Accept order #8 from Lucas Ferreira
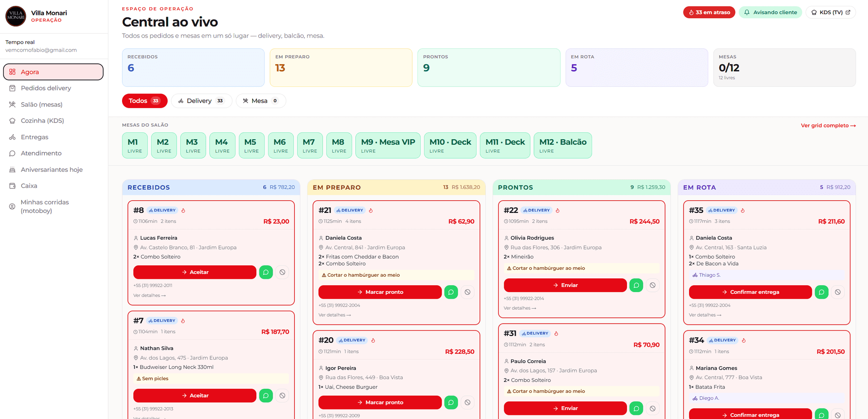This screenshot has width=868, height=419. (195, 272)
